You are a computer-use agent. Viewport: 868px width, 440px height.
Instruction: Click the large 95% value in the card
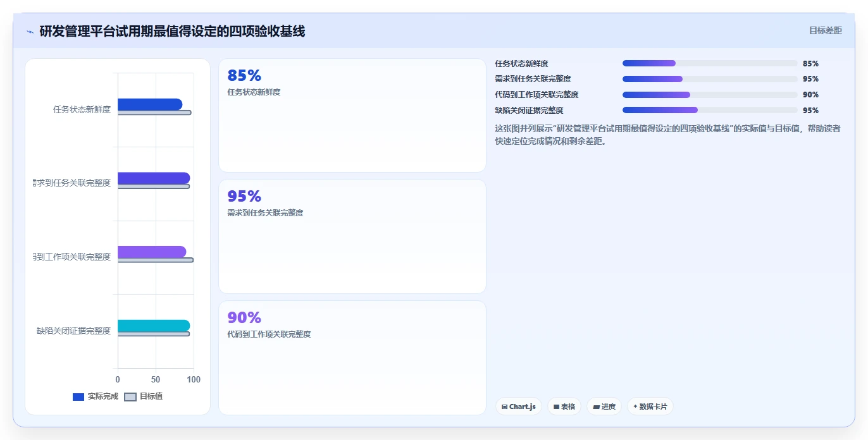point(244,196)
